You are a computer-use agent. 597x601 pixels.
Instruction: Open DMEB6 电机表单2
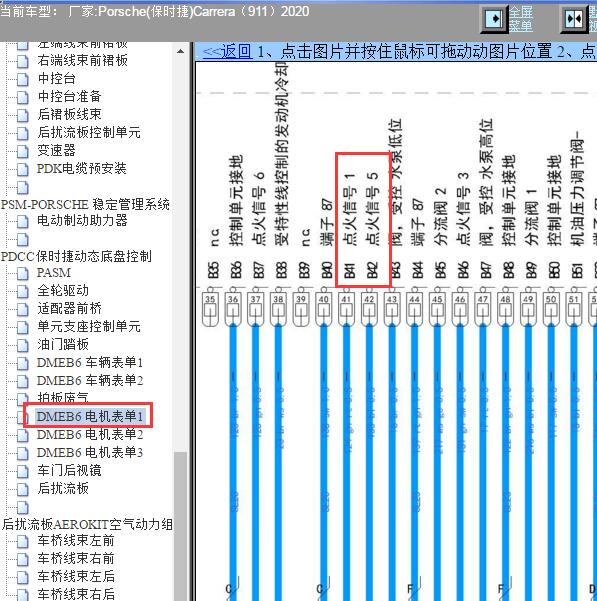coord(90,435)
